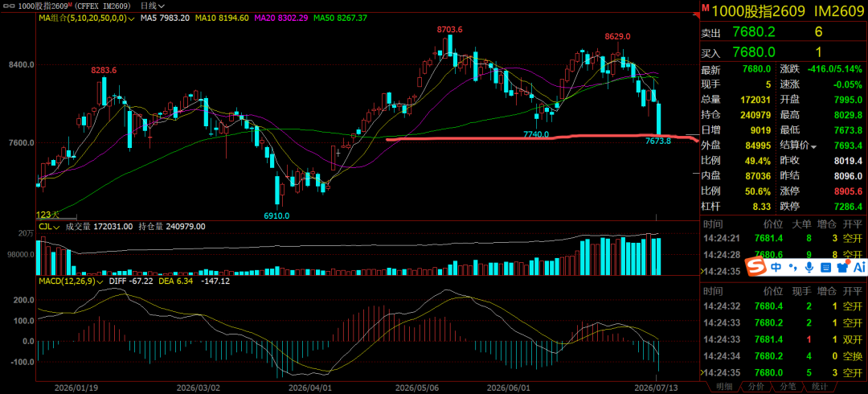Click the 8703.6 high price label
This screenshot has width=868, height=394.
pos(449,29)
